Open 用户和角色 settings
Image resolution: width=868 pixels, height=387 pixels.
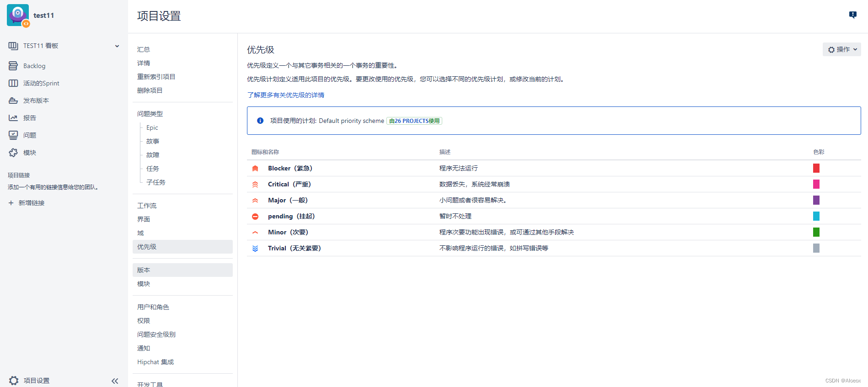pos(153,307)
